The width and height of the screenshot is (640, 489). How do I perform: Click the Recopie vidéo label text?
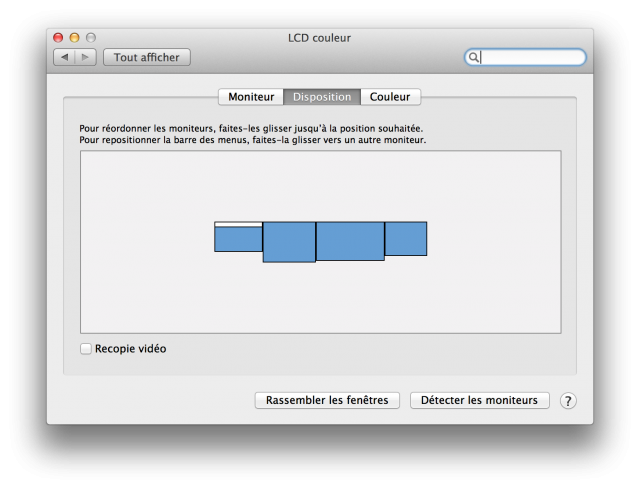click(131, 349)
